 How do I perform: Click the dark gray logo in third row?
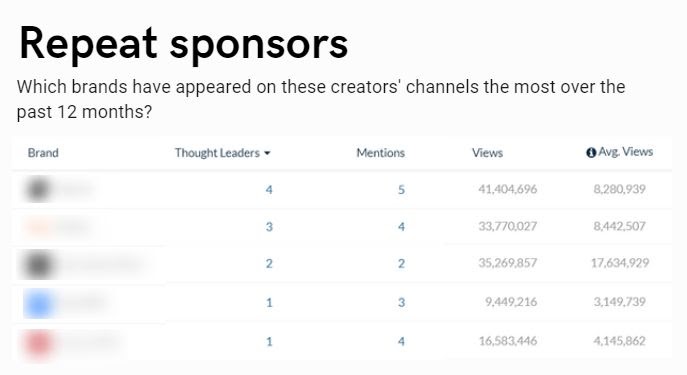click(x=39, y=264)
